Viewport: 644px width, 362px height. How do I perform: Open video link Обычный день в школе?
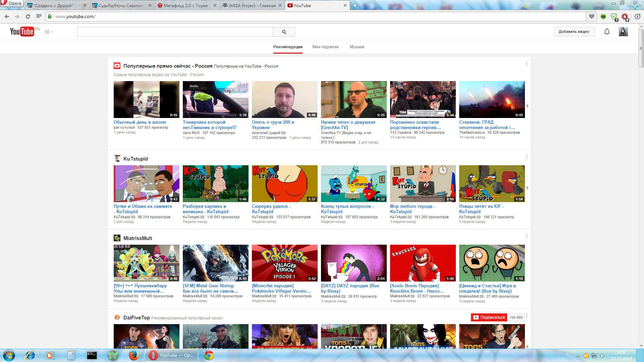pos(140,122)
